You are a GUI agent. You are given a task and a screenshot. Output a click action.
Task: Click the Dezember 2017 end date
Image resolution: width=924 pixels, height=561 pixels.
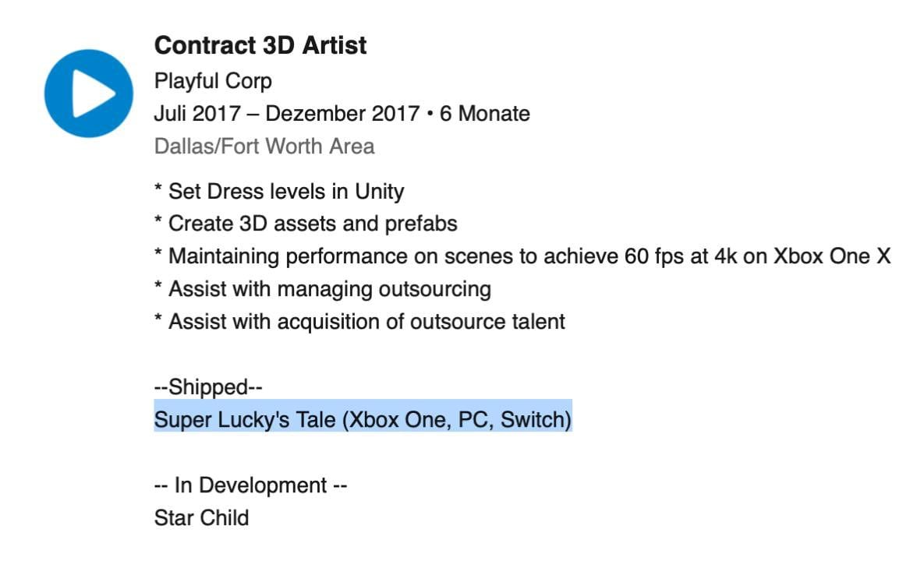[342, 114]
